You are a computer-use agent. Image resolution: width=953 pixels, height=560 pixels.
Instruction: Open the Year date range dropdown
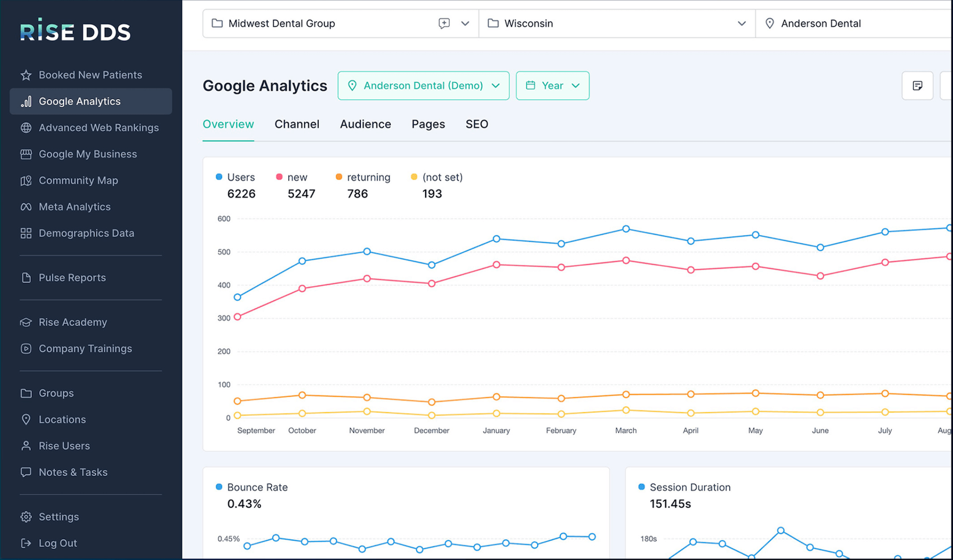552,86
